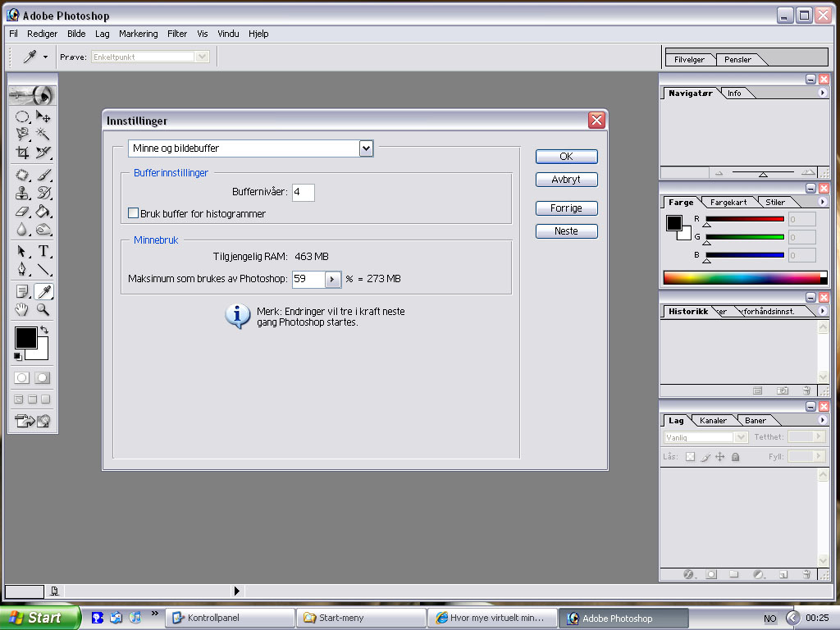Open the Markering menu
This screenshot has width=840, height=630.
click(x=138, y=34)
